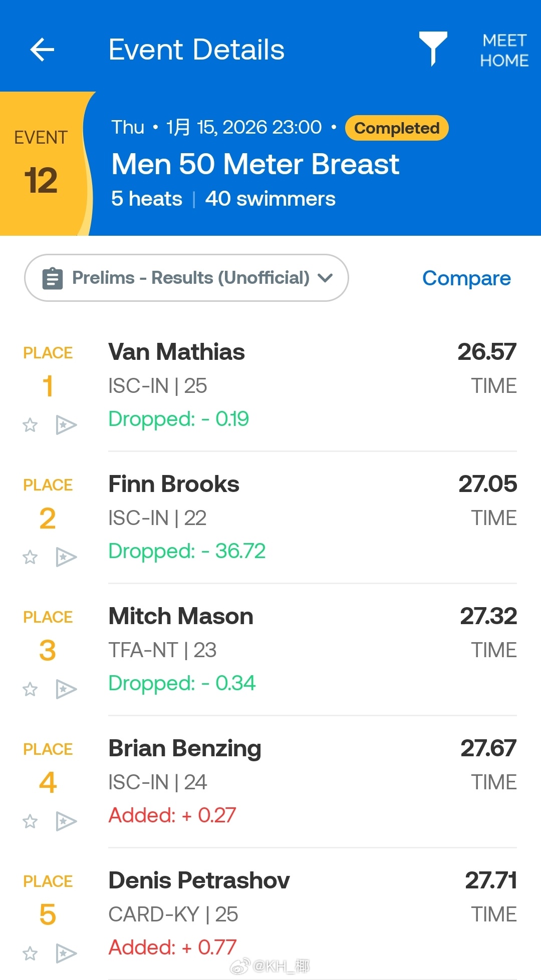Click the Compare link

click(466, 278)
